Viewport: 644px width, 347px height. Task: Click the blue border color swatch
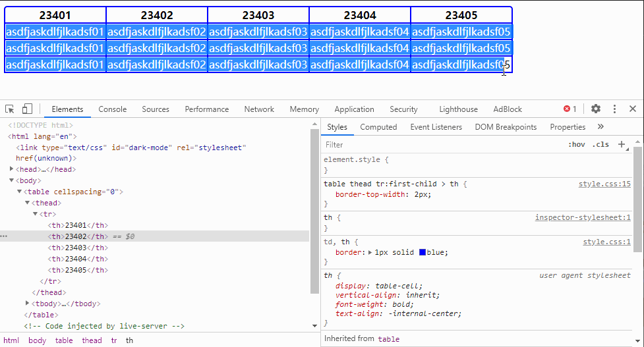pos(423,252)
